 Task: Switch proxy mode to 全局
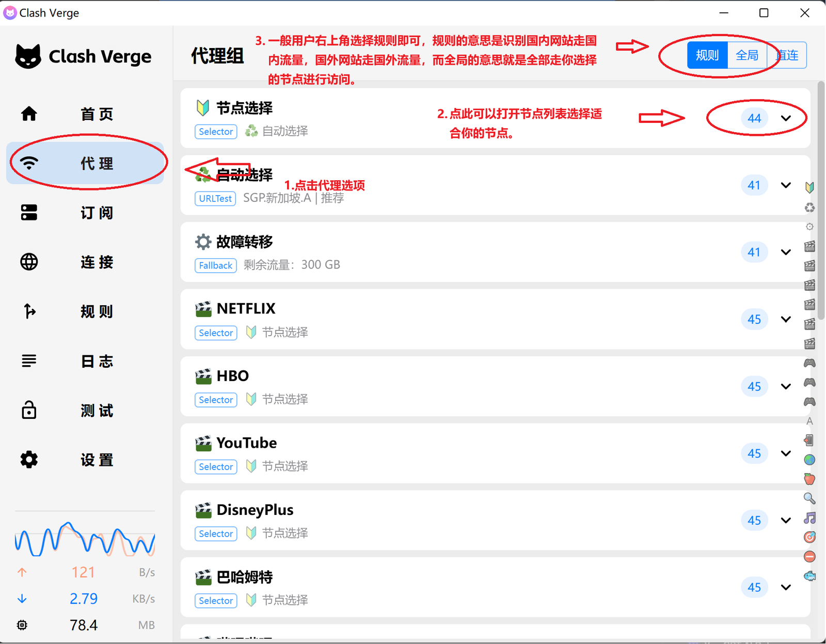pos(746,55)
